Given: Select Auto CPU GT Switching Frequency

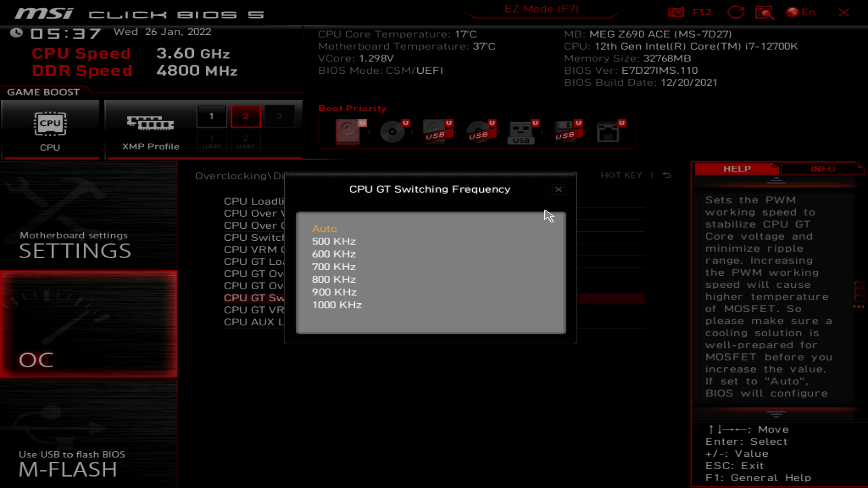Looking at the screenshot, I should [324, 228].
